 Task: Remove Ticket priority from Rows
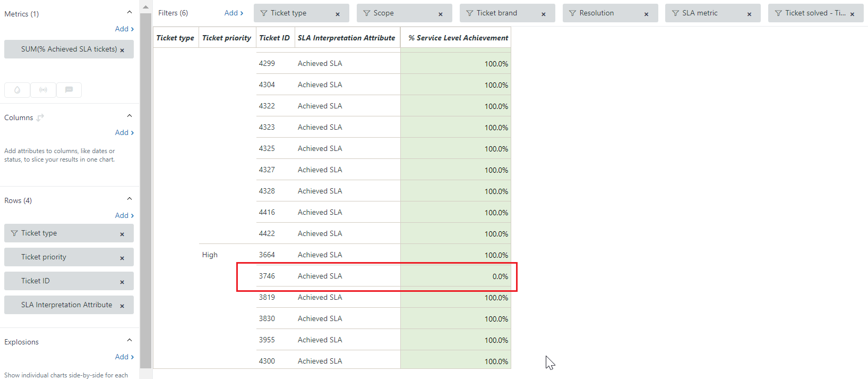(x=122, y=258)
